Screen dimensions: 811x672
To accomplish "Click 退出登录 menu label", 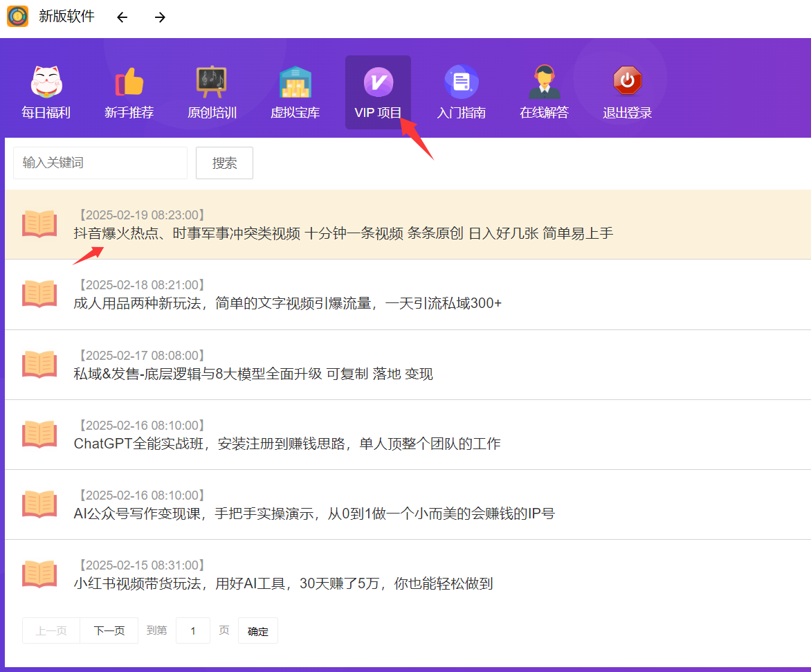I will coord(628,113).
